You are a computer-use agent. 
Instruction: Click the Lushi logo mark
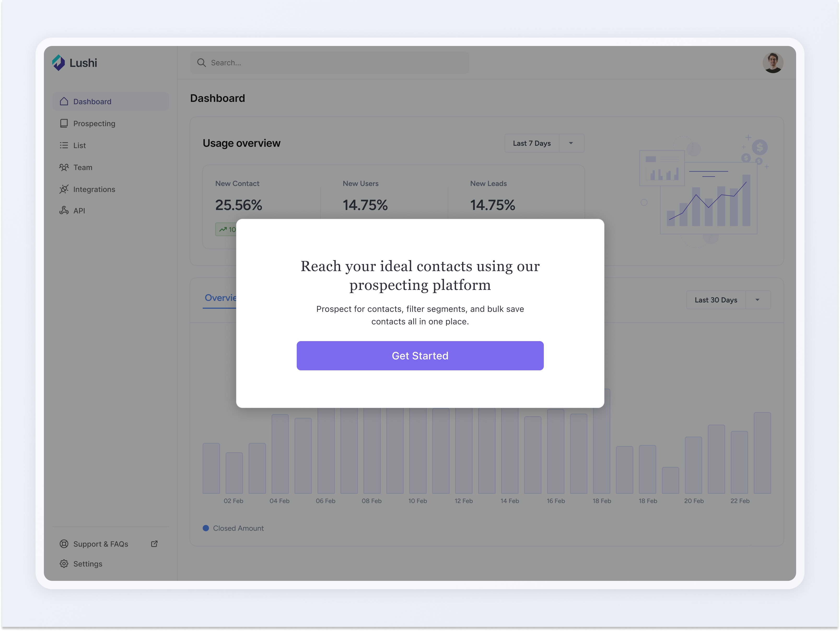58,62
